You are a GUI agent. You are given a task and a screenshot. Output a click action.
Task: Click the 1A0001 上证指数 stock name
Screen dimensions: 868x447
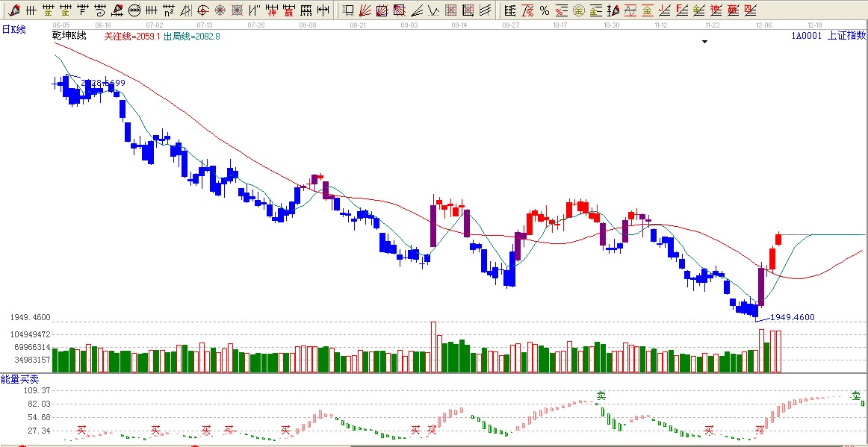click(828, 35)
